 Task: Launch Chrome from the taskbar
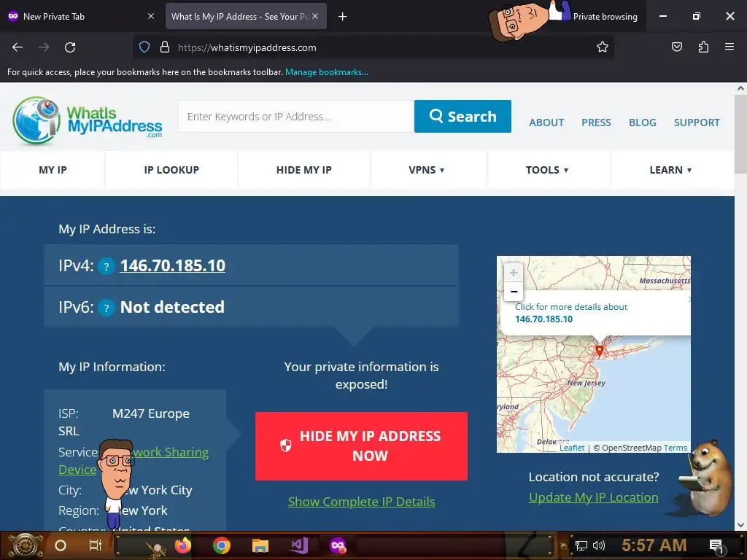[222, 545]
